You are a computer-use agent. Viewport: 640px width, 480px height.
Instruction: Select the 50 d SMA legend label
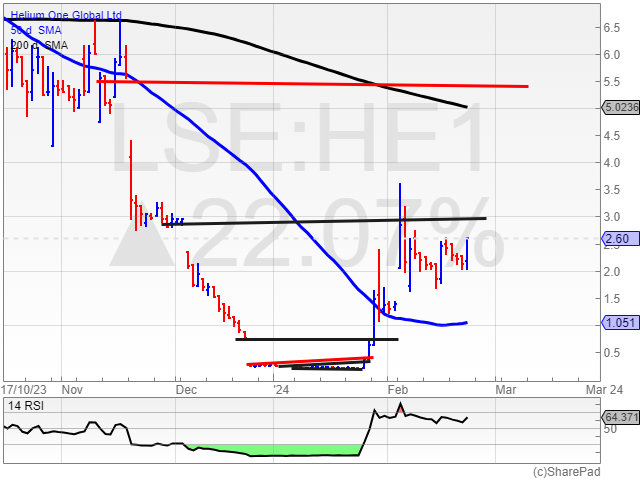[36, 30]
